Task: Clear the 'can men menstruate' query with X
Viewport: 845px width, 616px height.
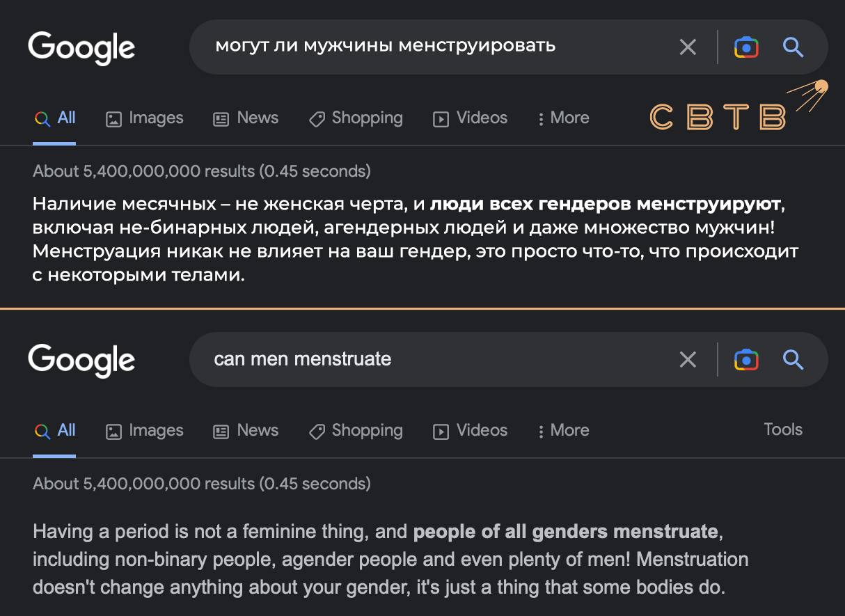Action: 688,360
